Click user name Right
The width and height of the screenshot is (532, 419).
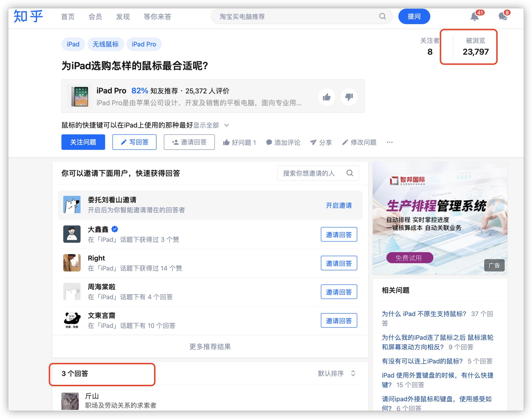point(96,258)
